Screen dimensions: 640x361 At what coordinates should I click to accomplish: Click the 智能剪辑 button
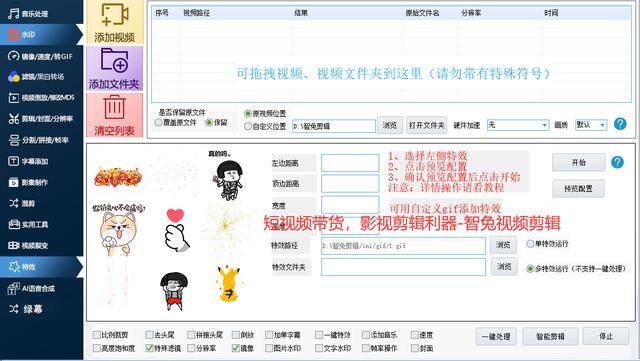coord(550,336)
